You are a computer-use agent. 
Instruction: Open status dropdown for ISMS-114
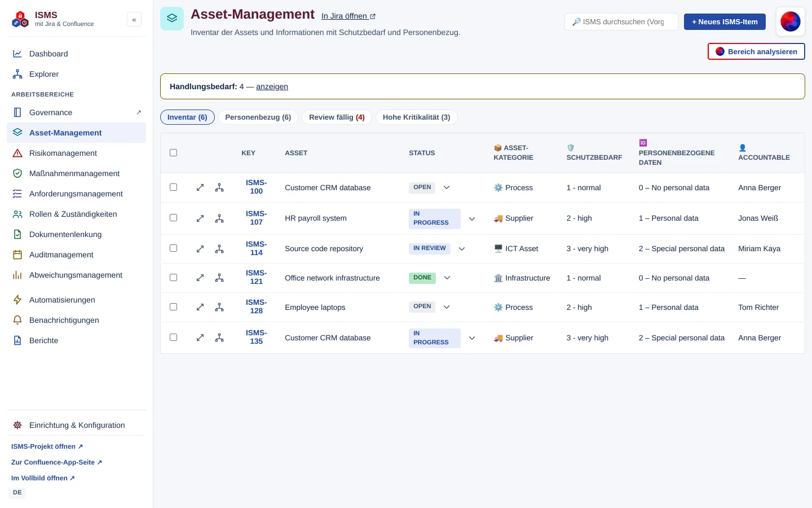click(462, 249)
